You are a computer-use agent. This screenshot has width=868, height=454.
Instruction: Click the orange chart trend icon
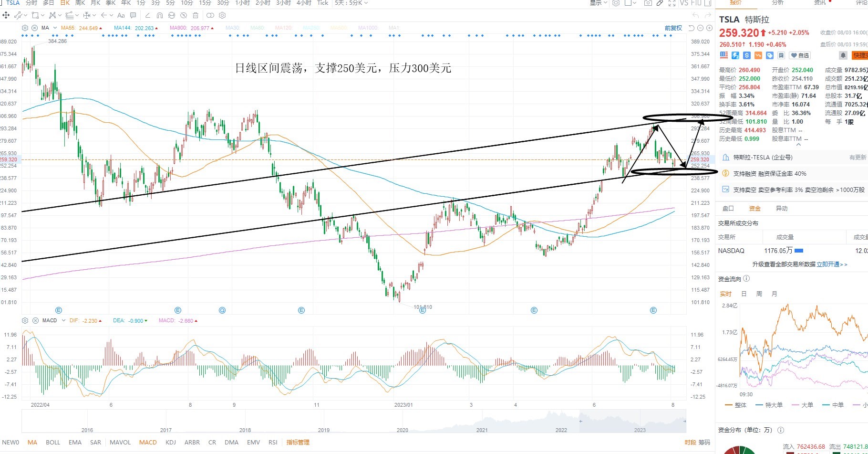click(758, 55)
